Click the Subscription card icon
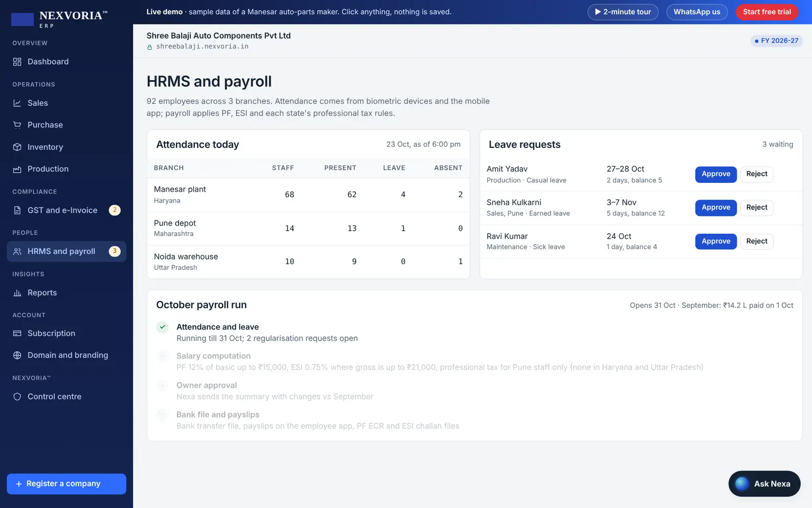The width and height of the screenshot is (812, 508). [17, 334]
